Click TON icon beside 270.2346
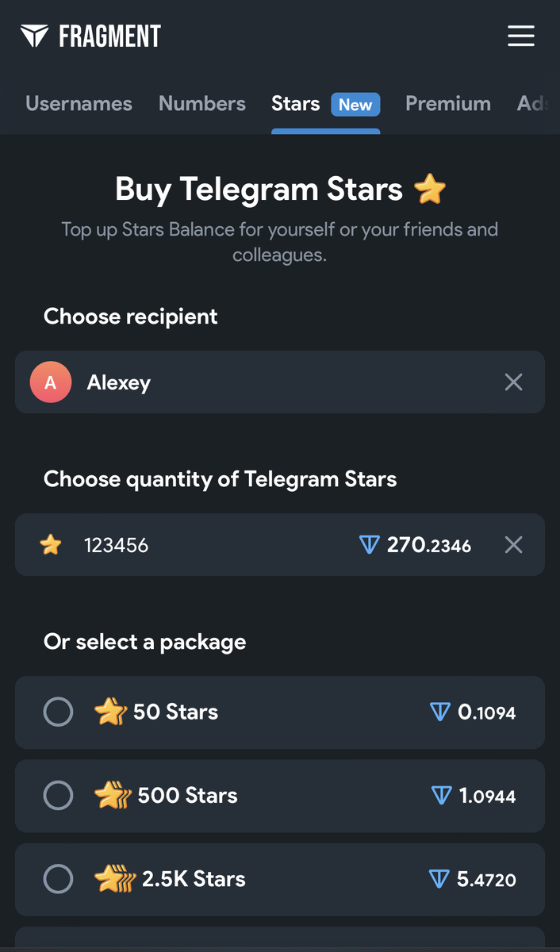Screen dimensions: 560x952 369,545
